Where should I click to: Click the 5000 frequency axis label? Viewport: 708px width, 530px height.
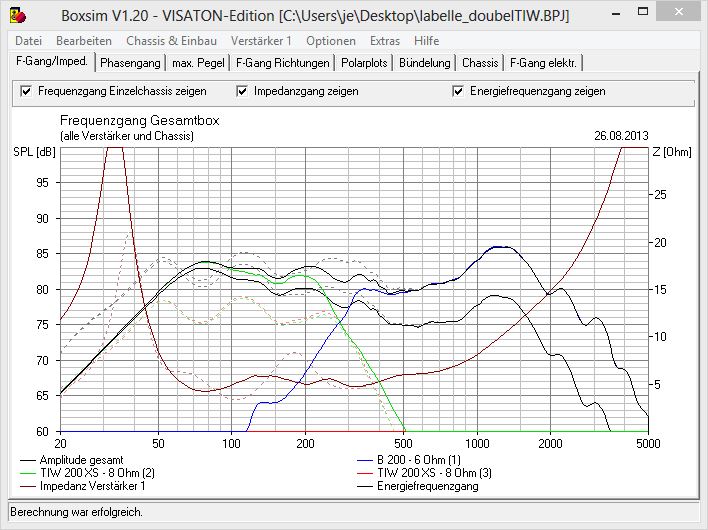[648, 443]
